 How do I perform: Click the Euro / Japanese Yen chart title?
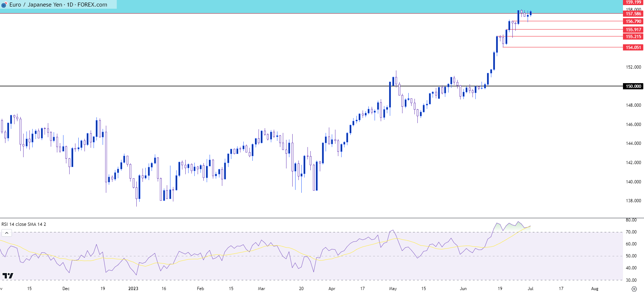pos(58,5)
